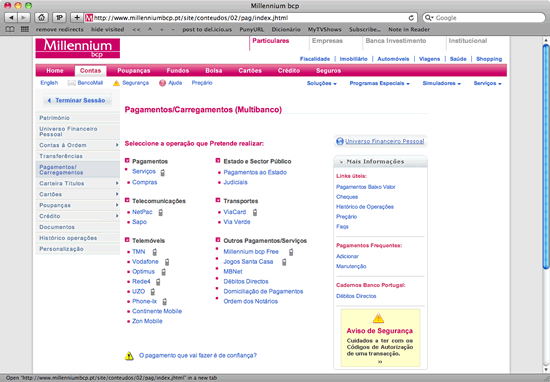Click the phone icon beside UZO

click(x=153, y=291)
